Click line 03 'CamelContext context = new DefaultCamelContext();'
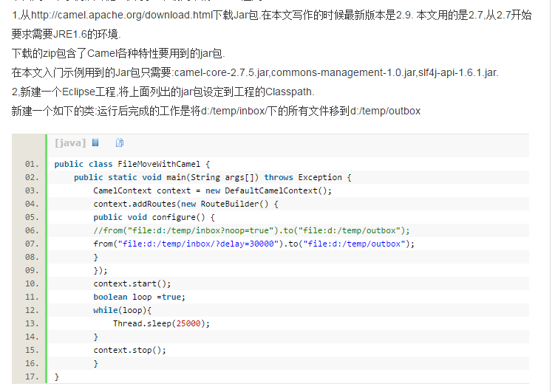 pos(212,191)
